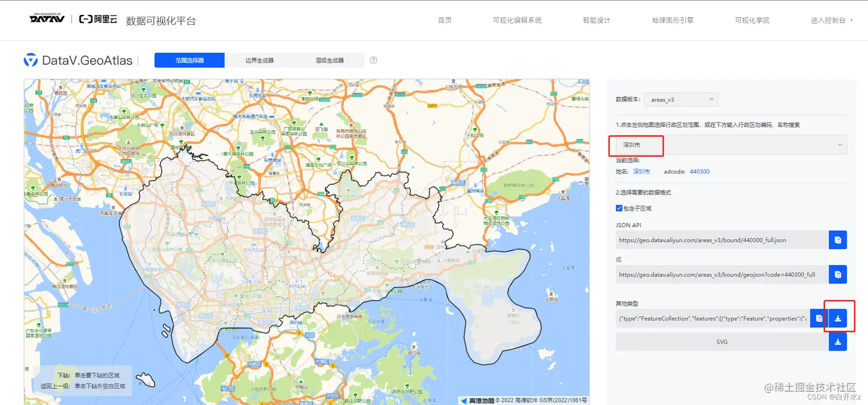This screenshot has width=868, height=405.
Task: Copy the FeatureCollection GeoJSON text
Action: pyautogui.click(x=819, y=318)
